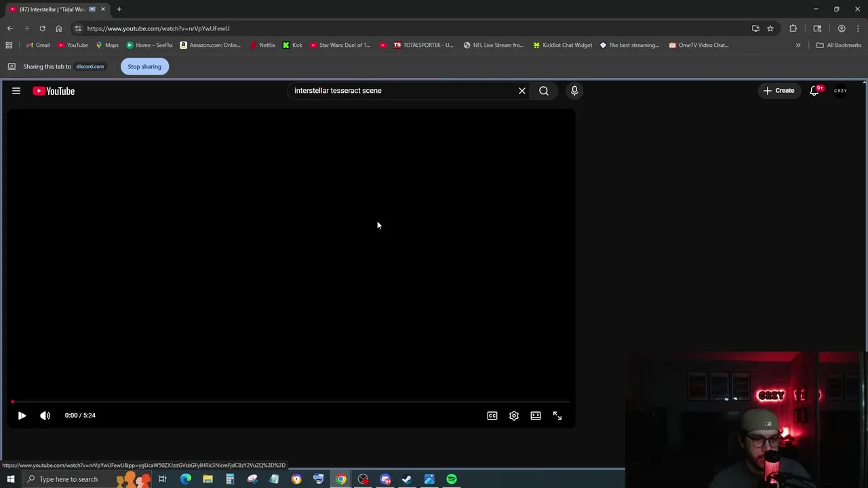Open the Kick bookmark
Image resolution: width=868 pixels, height=488 pixels.
point(292,45)
